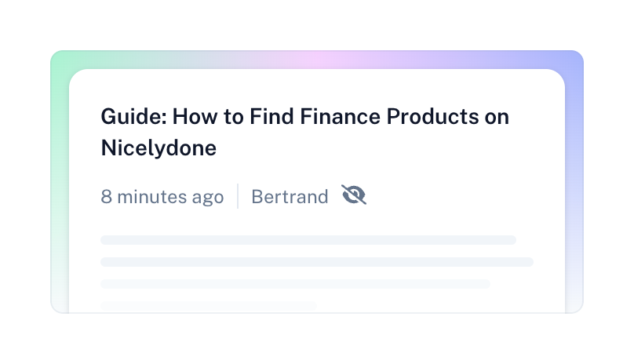Toggle the hidden-visibility eye icon
The image size is (634, 364).
354,195
